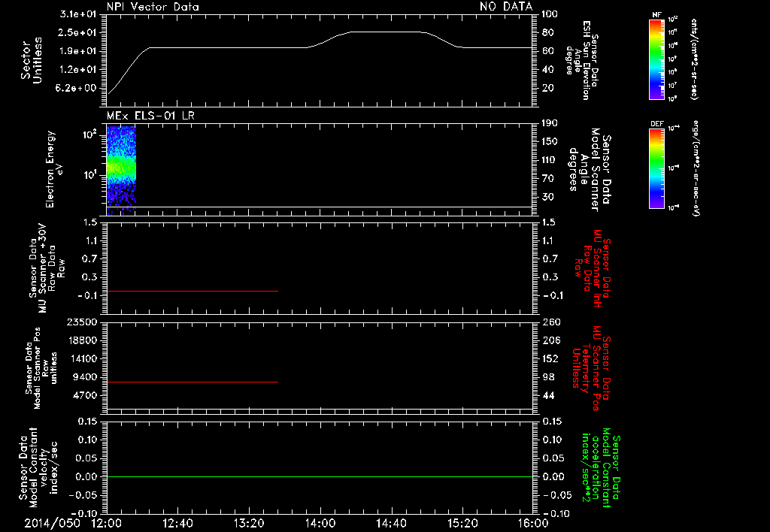Click the green Model Constant velocity line

point(320,476)
